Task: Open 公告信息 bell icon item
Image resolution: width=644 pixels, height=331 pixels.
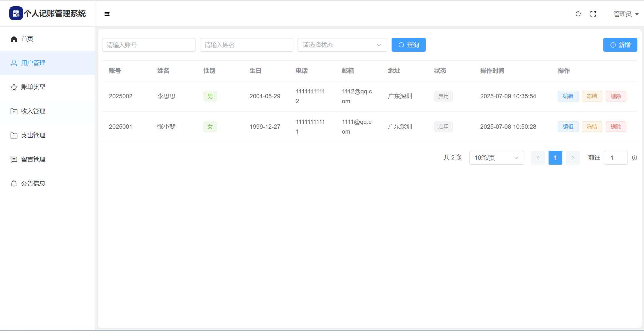Action: tap(33, 184)
